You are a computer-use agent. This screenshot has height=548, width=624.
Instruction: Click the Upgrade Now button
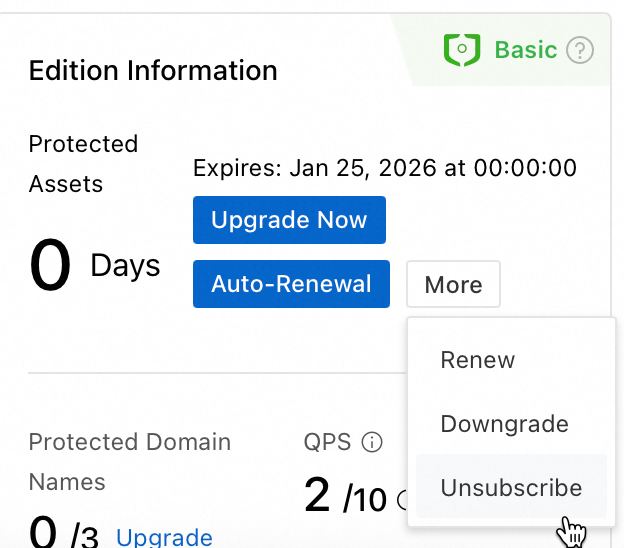coord(289,220)
